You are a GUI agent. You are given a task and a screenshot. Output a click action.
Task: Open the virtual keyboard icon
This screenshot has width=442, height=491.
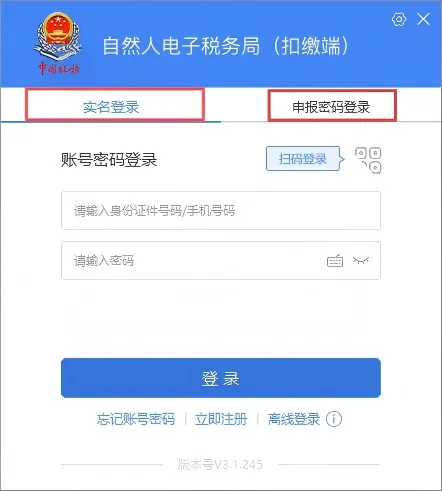(335, 260)
